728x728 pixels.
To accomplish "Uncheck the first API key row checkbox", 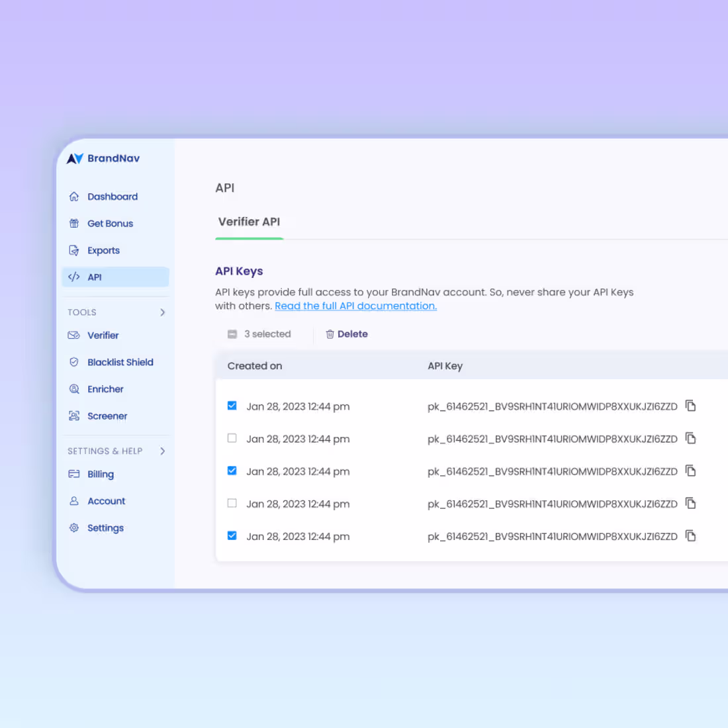I will pyautogui.click(x=232, y=406).
